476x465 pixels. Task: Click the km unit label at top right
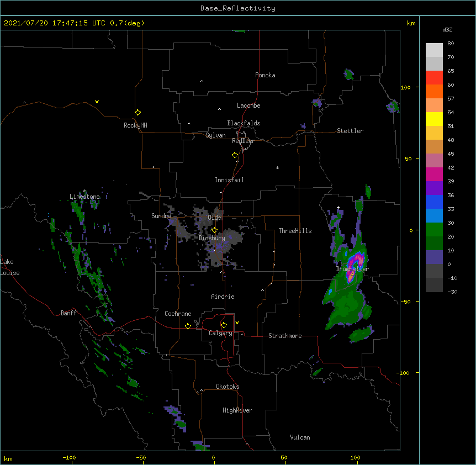411,23
